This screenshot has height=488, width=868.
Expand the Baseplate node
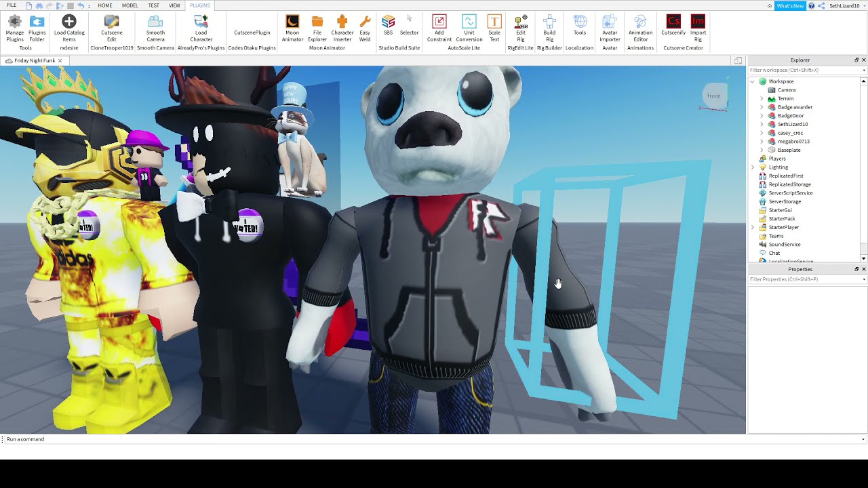(762, 150)
